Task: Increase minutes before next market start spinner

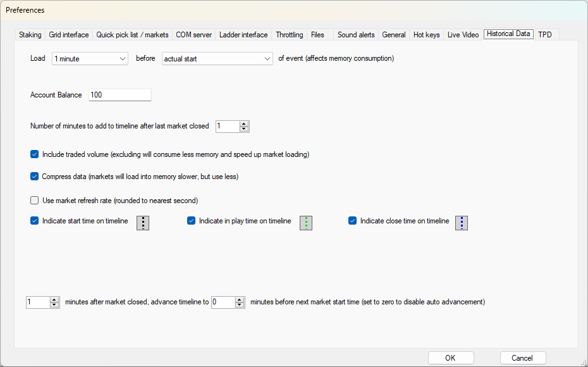Action: tap(240, 299)
